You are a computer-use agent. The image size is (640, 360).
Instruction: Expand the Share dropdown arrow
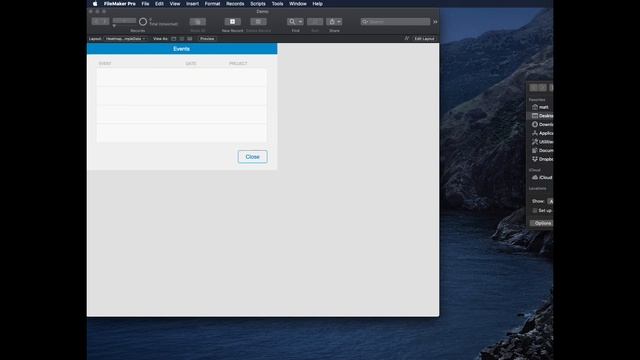point(339,22)
